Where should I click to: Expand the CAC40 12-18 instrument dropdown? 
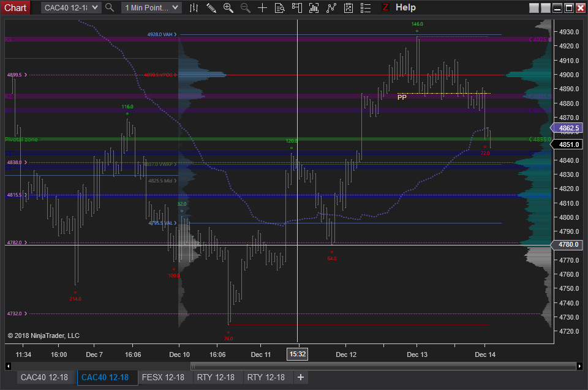[71, 7]
